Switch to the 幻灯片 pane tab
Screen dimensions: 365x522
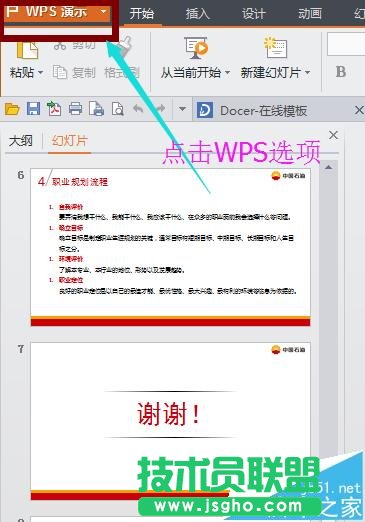tap(69, 141)
